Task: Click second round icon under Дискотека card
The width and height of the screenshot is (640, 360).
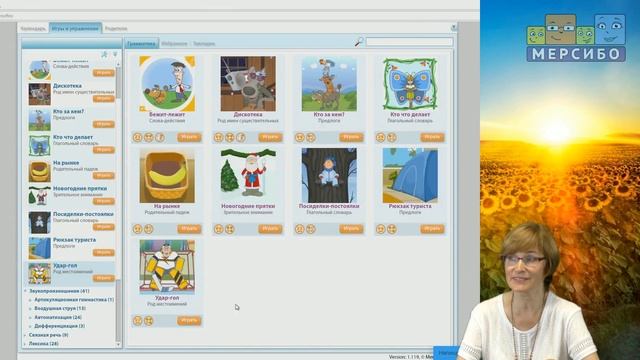Action: pos(230,137)
